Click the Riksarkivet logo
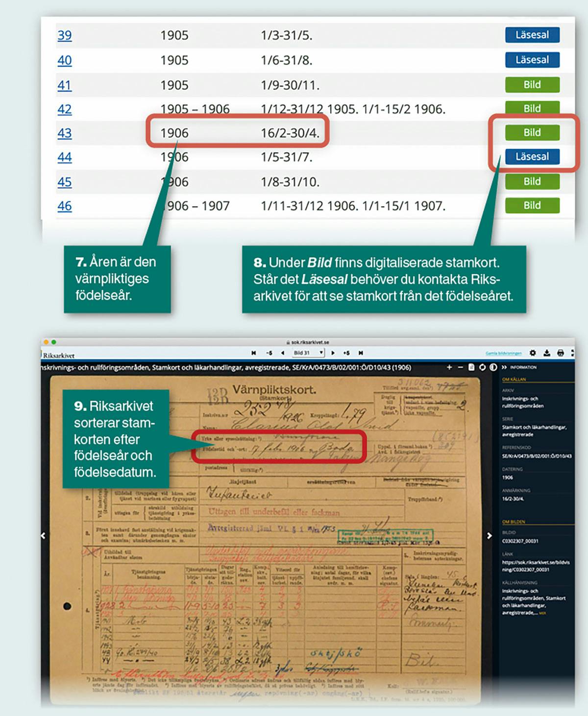Viewport: 588px width, 716px height. coord(58,355)
